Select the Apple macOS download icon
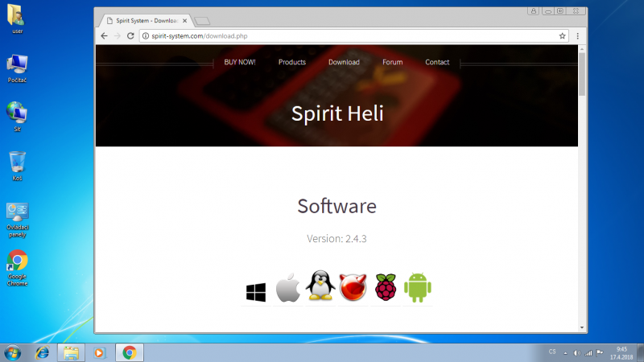644x362 pixels. pos(288,287)
